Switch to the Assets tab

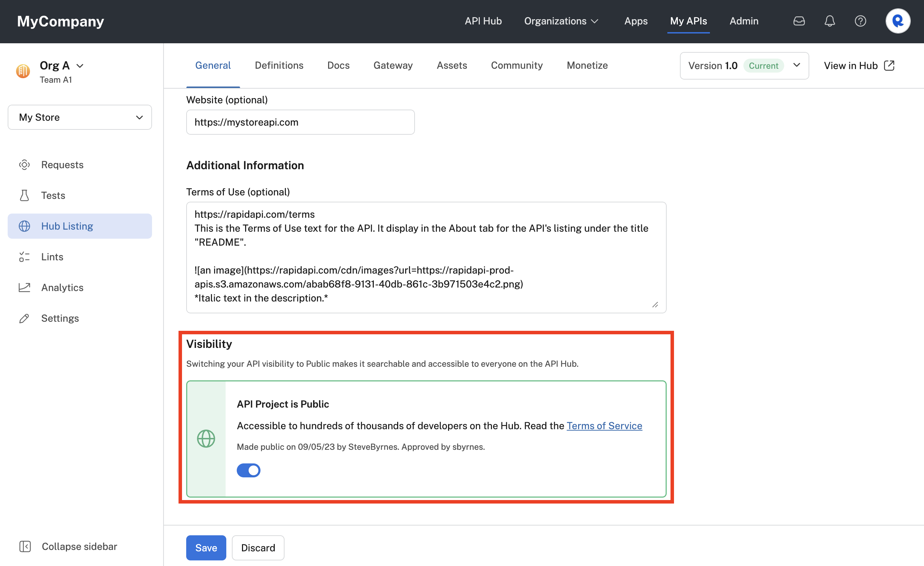[x=452, y=65]
